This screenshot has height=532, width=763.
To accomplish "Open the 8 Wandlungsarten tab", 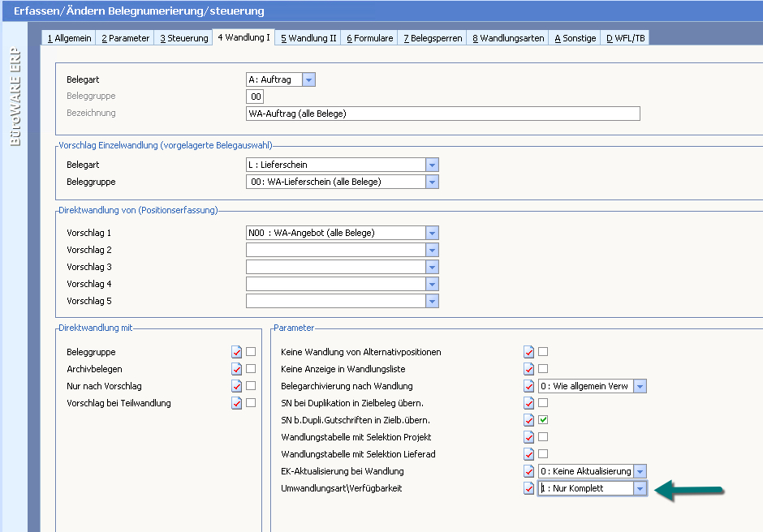I will click(508, 38).
